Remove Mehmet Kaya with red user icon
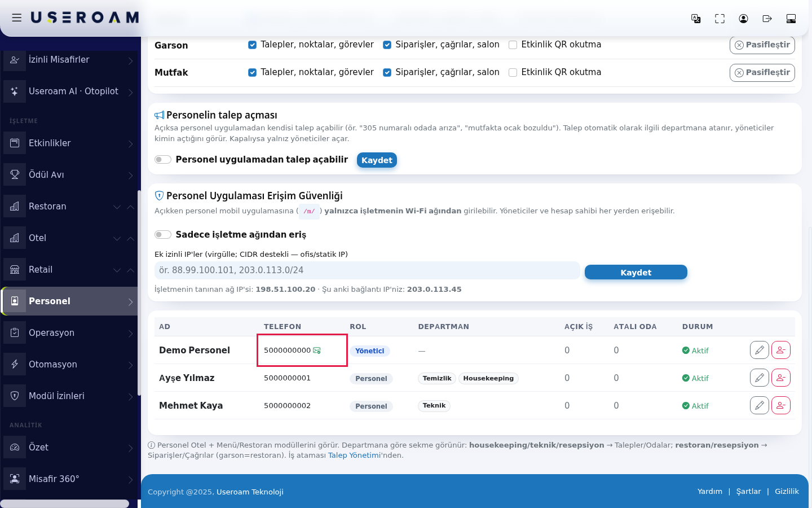 (781, 405)
